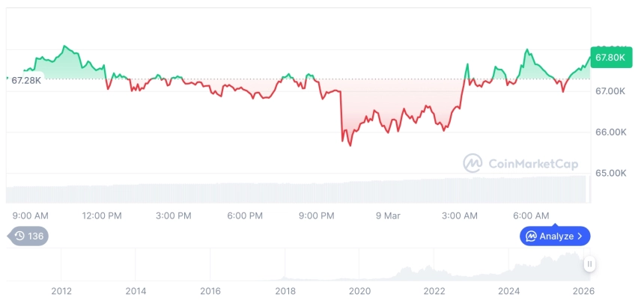Screen dimensions: 644x300
Task: Click the 66.00K price axis label
Action: [x=610, y=132]
